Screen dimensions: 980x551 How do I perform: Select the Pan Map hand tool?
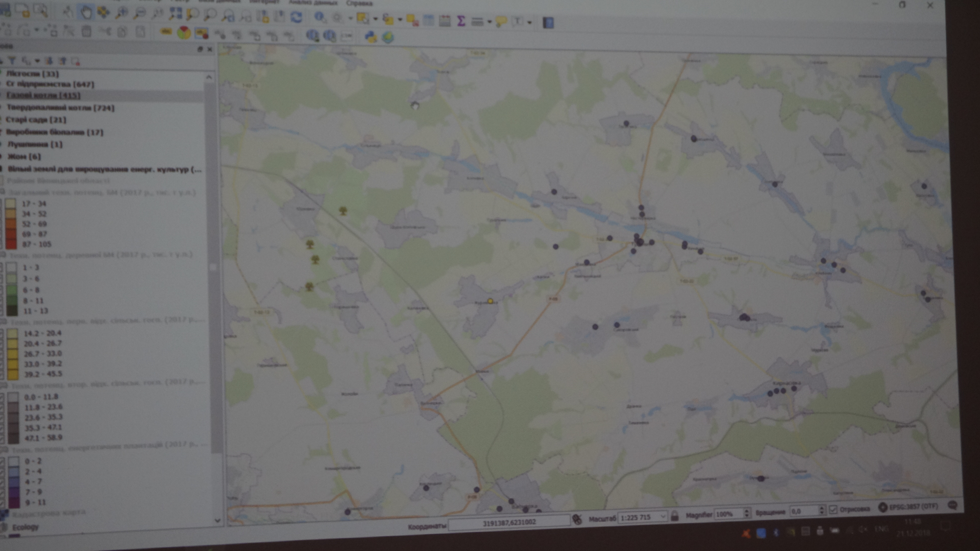point(86,12)
